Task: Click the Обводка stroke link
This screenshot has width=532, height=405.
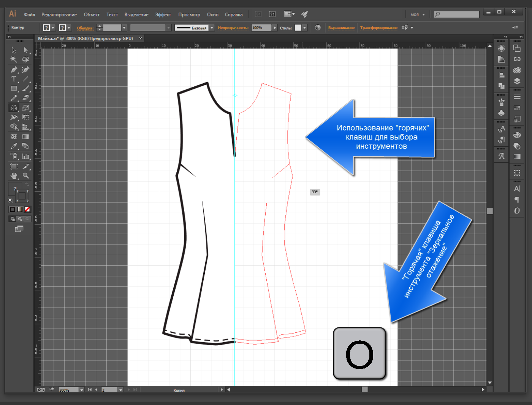Action: pos(85,28)
